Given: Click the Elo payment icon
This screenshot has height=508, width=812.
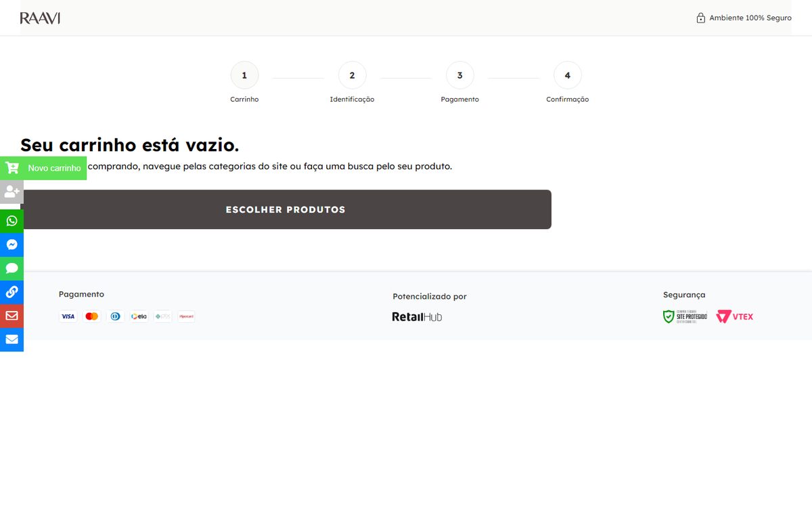Looking at the screenshot, I should click(x=139, y=316).
